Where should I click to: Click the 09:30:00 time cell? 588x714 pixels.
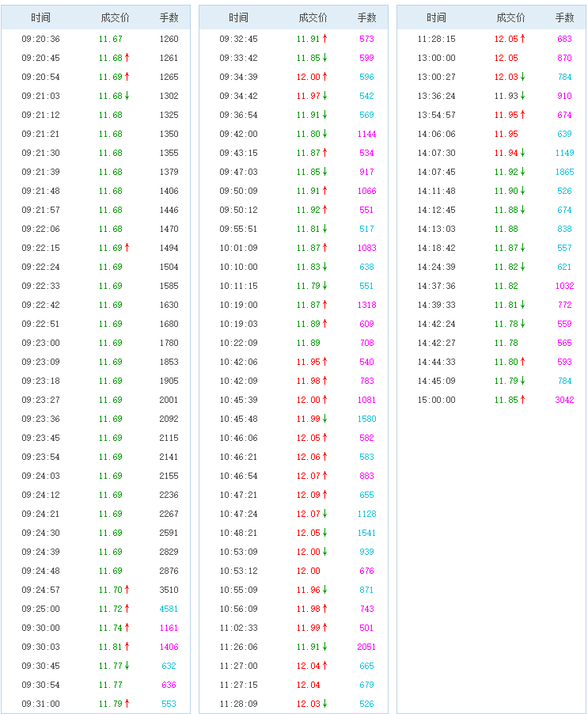click(40, 628)
